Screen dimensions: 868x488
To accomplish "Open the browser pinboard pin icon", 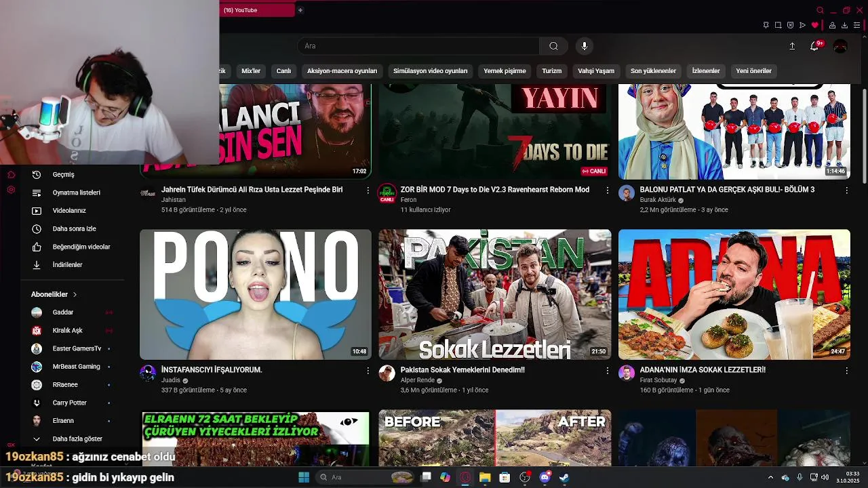I will [x=766, y=25].
